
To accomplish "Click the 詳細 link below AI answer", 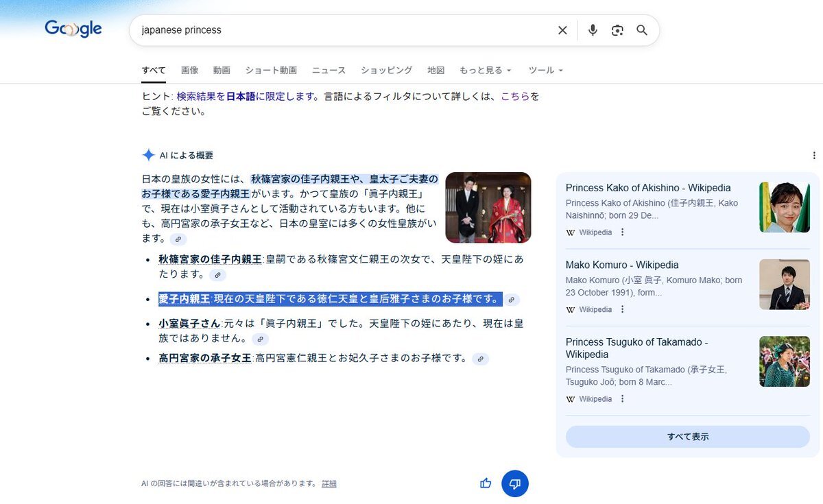I will 329,483.
